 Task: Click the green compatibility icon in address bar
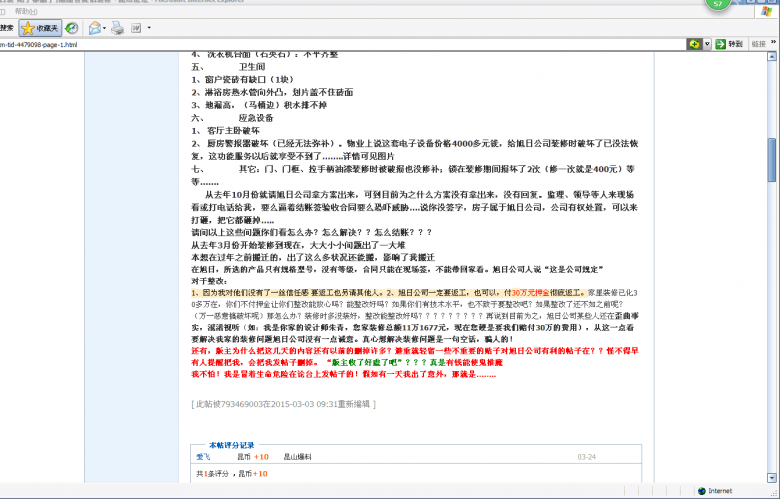[693, 45]
